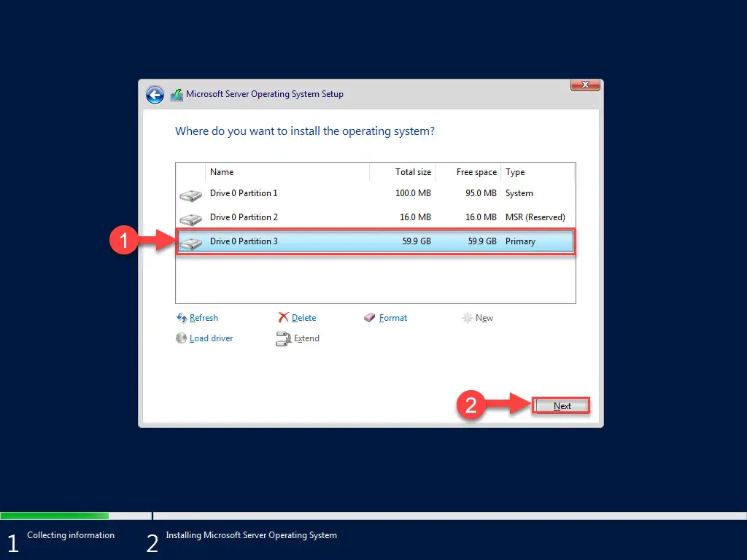The height and width of the screenshot is (560, 747).
Task: Click step 2, Installing Microsoft Server Operating System
Action: (251, 535)
